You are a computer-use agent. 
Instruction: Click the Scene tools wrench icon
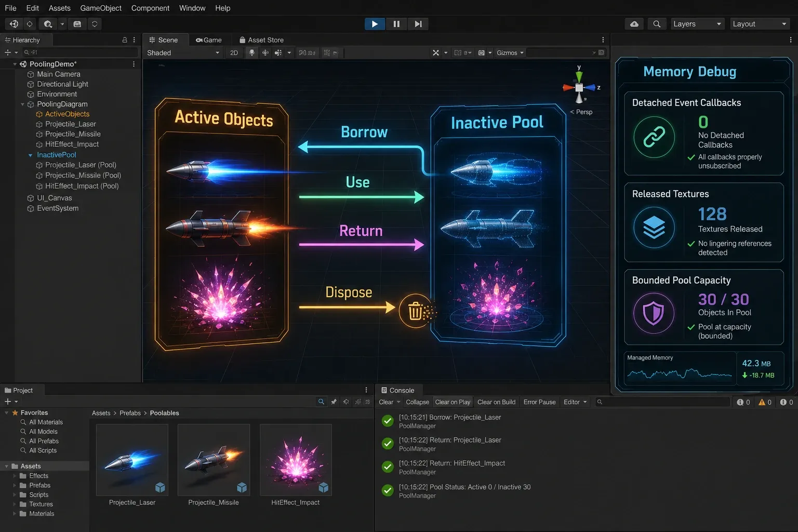point(436,52)
